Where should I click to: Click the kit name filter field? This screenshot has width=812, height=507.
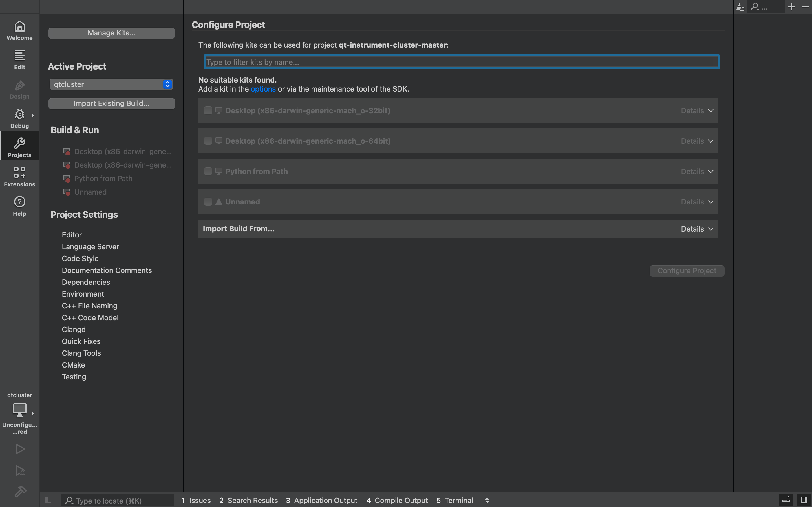(x=461, y=62)
